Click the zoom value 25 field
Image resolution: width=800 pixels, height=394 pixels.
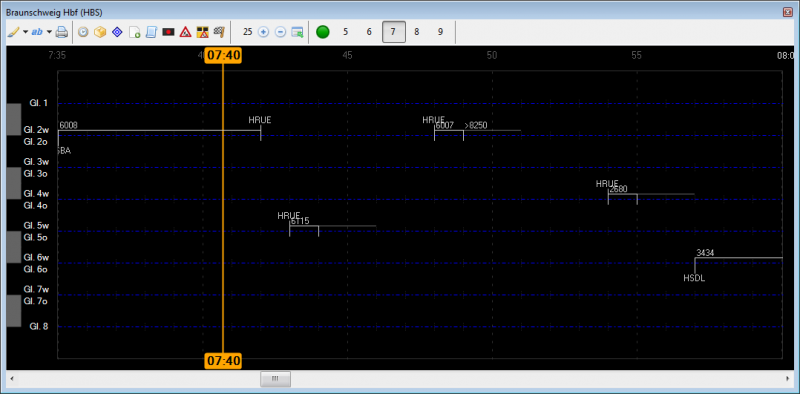click(x=247, y=32)
